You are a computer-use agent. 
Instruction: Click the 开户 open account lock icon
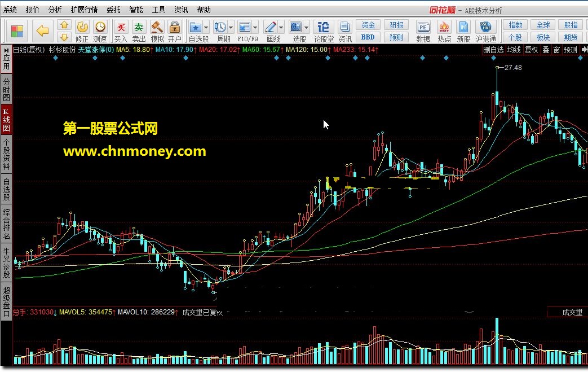pos(175,31)
